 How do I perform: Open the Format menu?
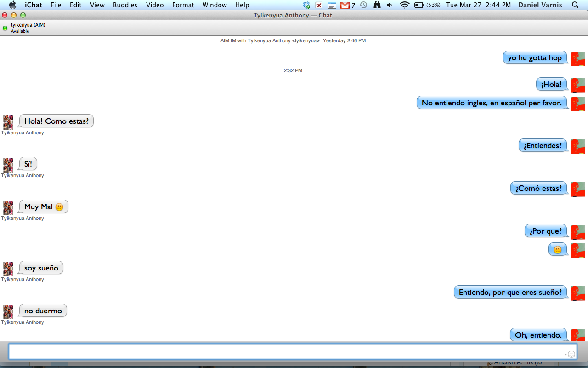(183, 5)
